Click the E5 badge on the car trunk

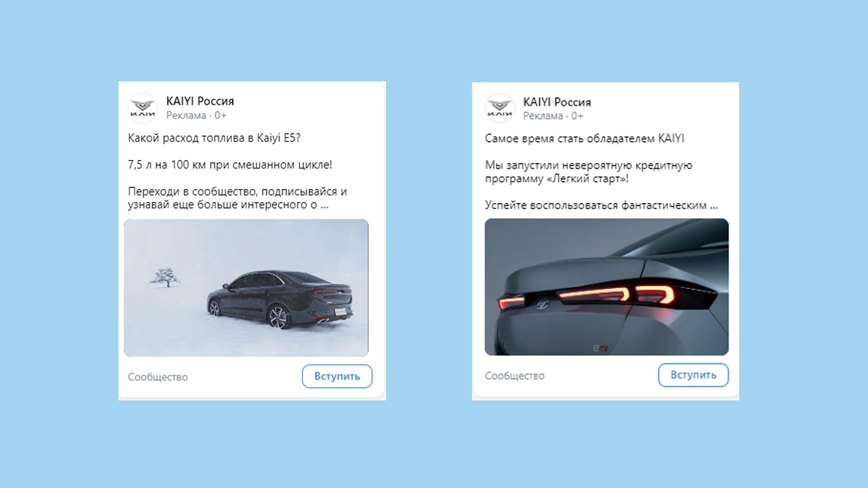point(600,348)
